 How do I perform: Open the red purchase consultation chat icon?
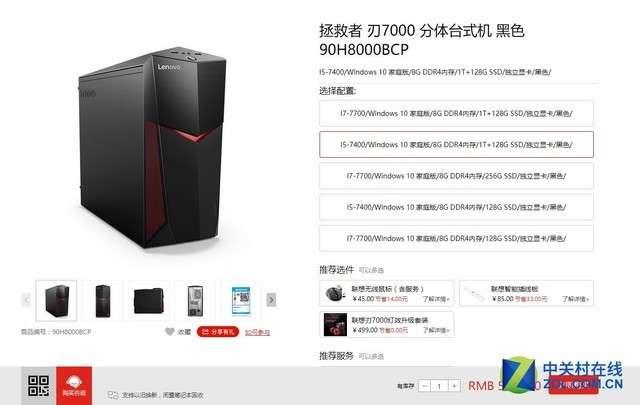pyautogui.click(x=74, y=386)
